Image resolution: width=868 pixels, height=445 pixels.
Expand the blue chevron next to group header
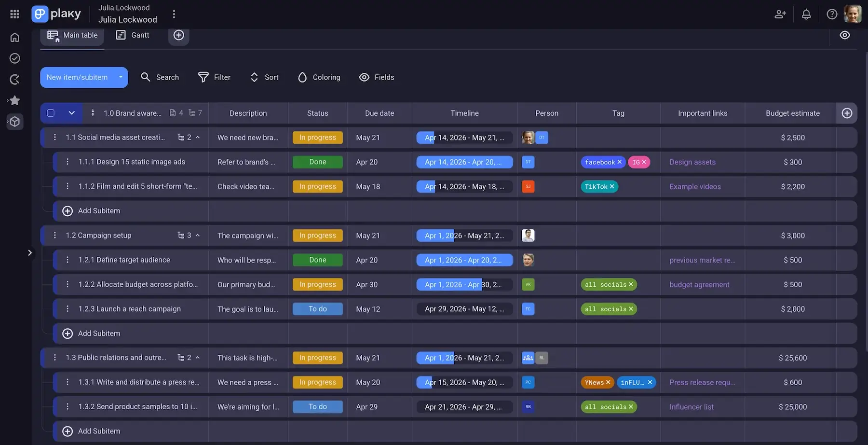[71, 112]
